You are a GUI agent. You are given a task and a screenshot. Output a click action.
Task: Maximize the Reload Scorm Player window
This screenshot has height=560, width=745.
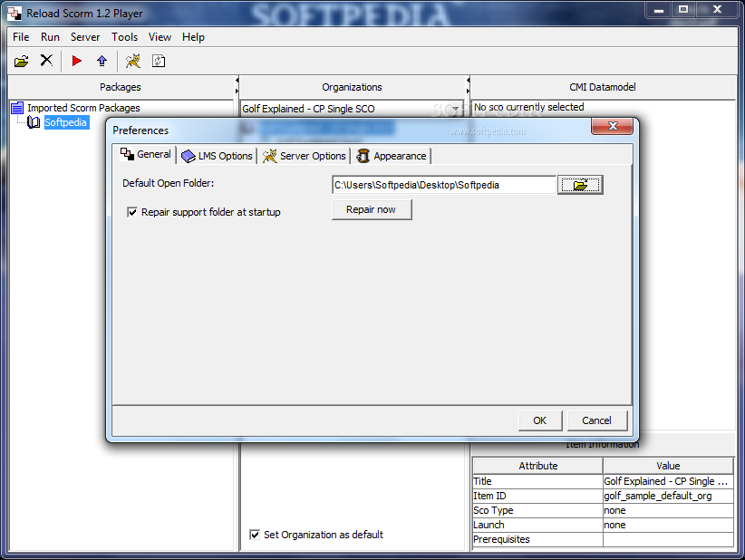tap(683, 9)
